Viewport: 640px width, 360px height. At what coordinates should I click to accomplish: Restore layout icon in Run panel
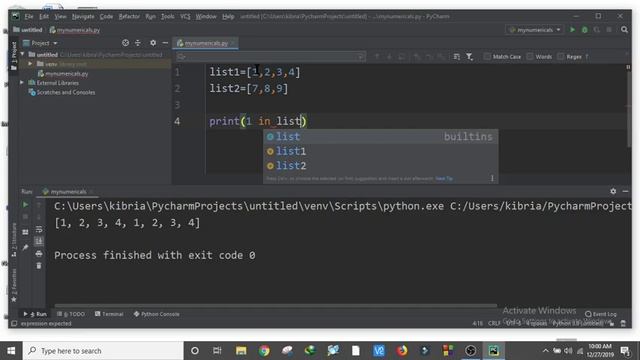tap(25, 232)
